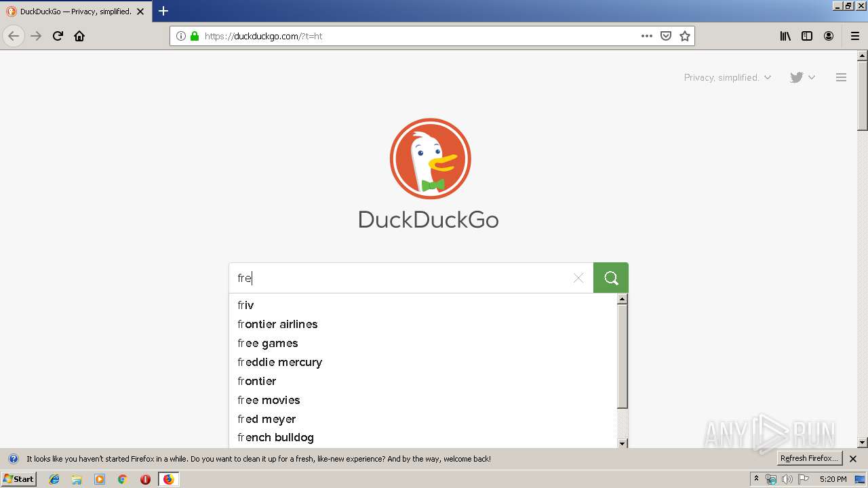
Task: Select suggestion 'free games'
Action: 423,343
